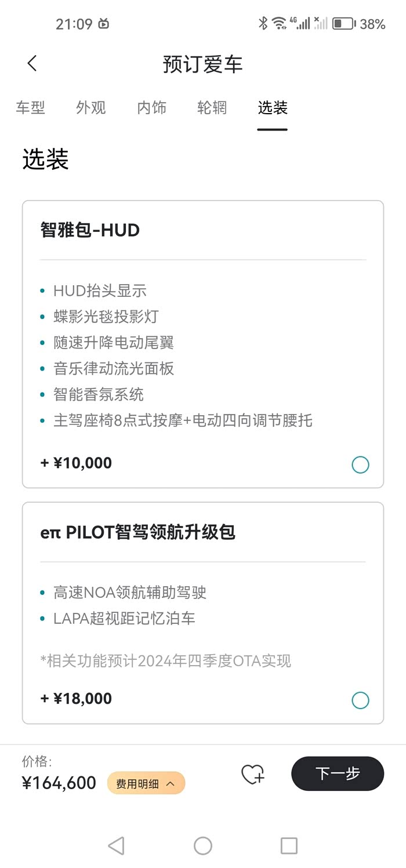Tap the Wi-Fi status icon

(280, 23)
